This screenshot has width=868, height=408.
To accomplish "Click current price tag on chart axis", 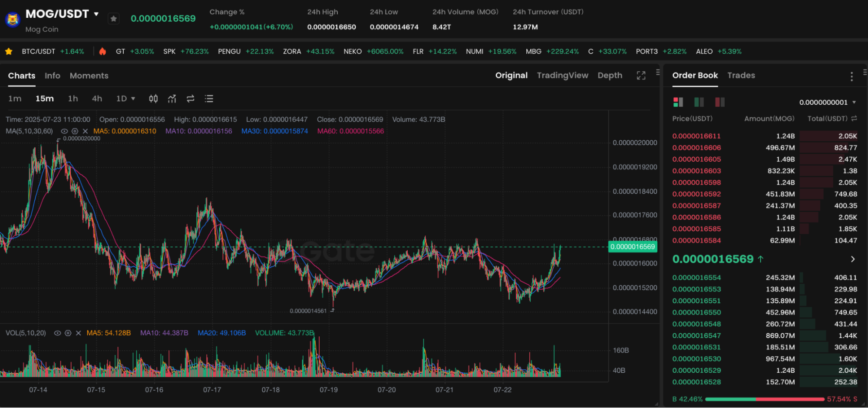I will pos(633,247).
